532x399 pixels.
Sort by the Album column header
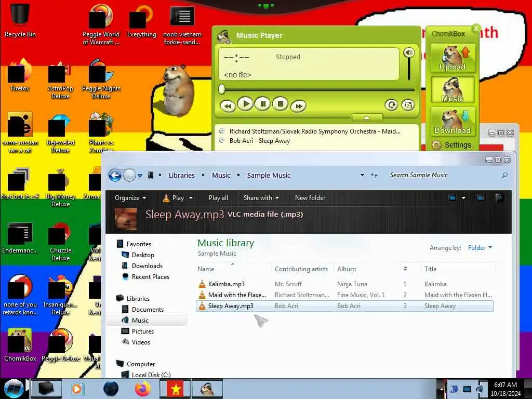click(367, 269)
